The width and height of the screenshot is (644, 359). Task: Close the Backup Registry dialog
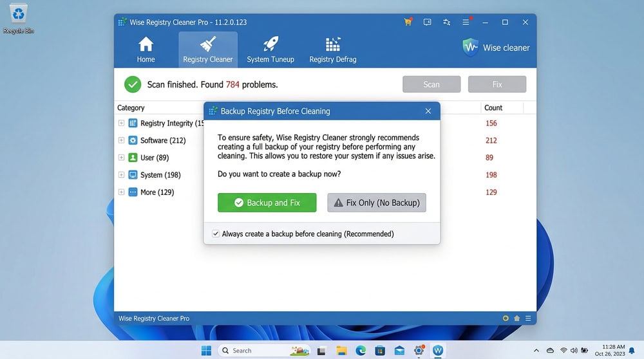tap(428, 111)
